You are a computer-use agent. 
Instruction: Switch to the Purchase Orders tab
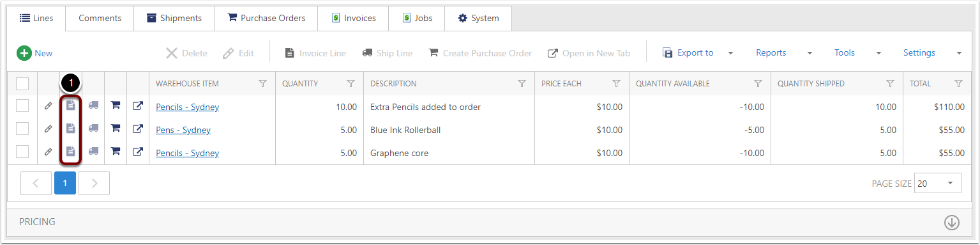(266, 18)
